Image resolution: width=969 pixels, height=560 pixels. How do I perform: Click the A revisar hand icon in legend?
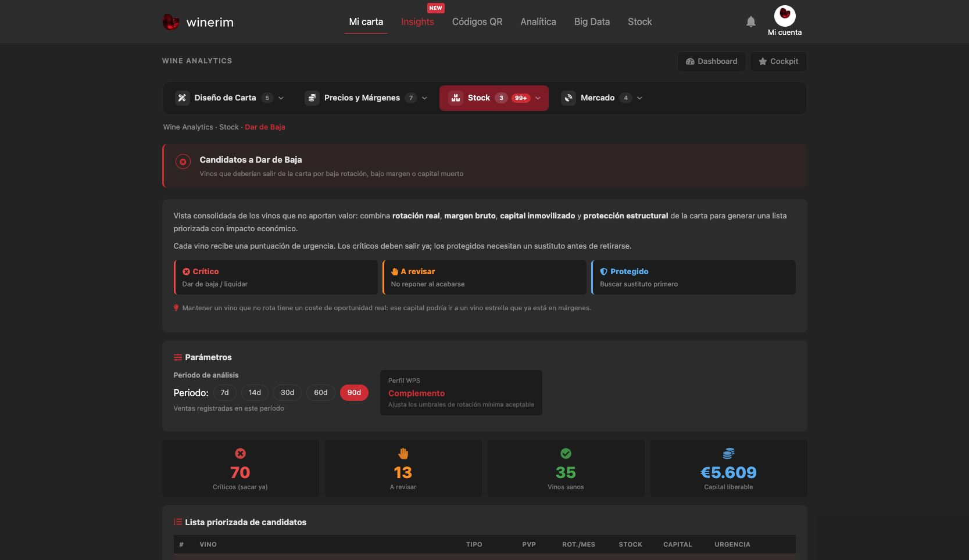(x=395, y=271)
